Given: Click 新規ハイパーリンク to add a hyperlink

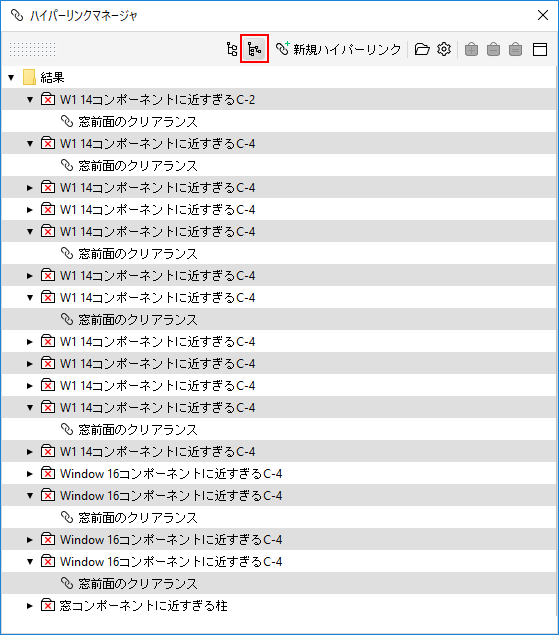Looking at the screenshot, I should 339,49.
